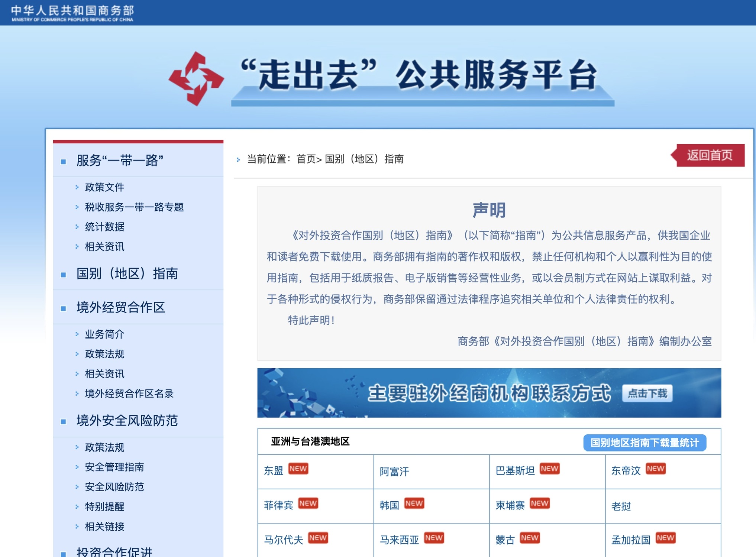This screenshot has height=557, width=756.
Task: Open 国别地区指南下载量统计 button
Action: coord(644,443)
